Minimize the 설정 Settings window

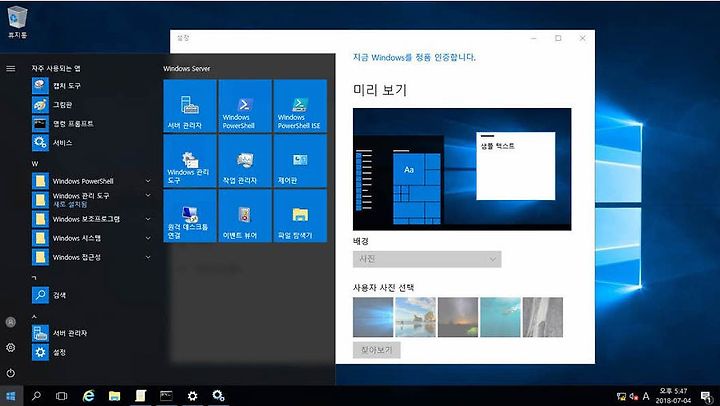point(534,38)
